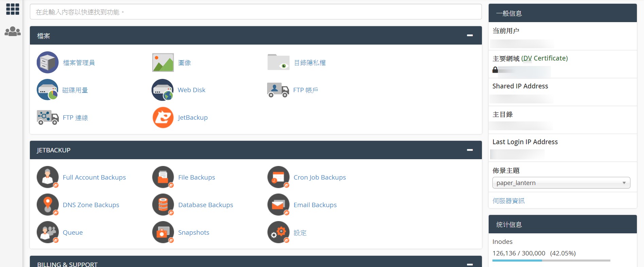The image size is (644, 267).
Task: Click the DV Certificate link
Action: (x=544, y=58)
